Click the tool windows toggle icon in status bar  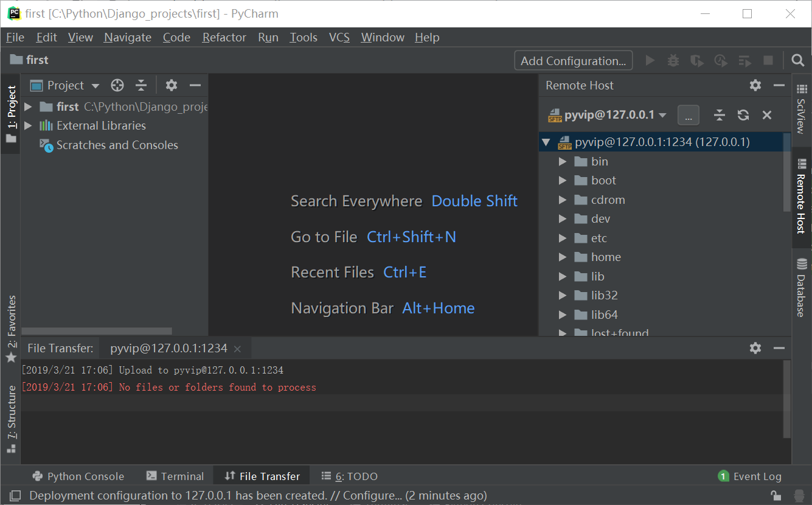coord(16,496)
